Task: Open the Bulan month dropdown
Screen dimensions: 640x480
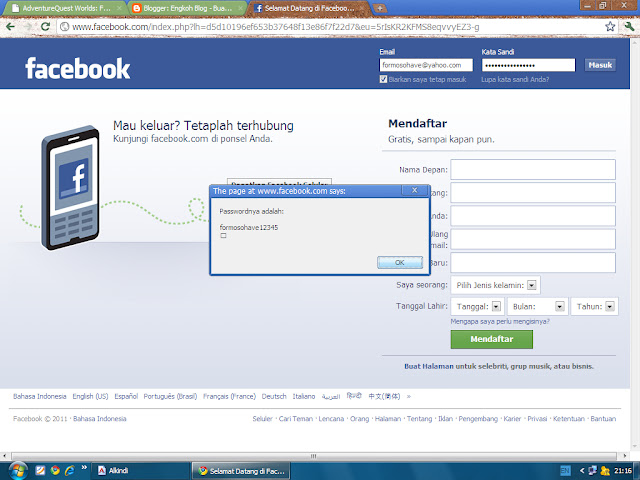Action: 537,307
